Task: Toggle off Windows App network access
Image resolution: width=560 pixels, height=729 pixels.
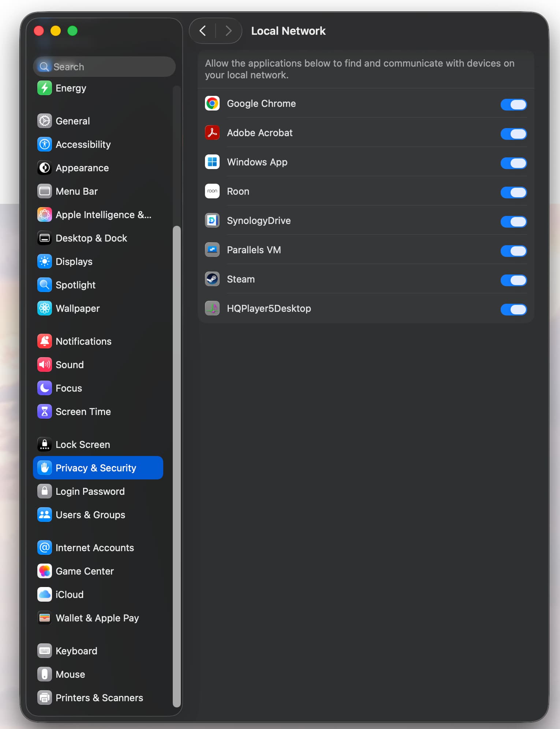Action: coord(513,163)
